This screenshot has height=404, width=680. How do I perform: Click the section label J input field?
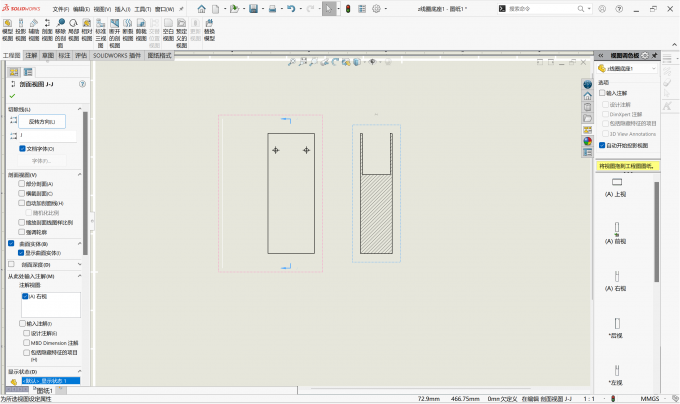tap(47, 136)
